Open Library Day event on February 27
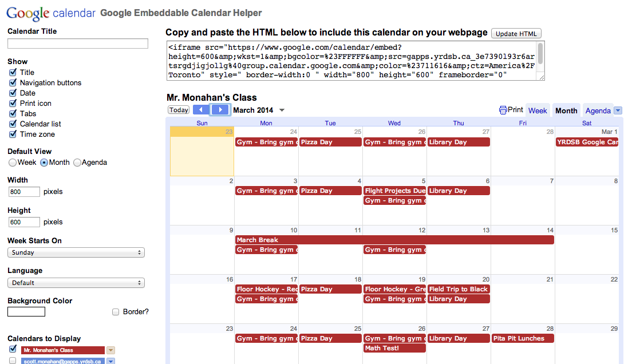 459,142
